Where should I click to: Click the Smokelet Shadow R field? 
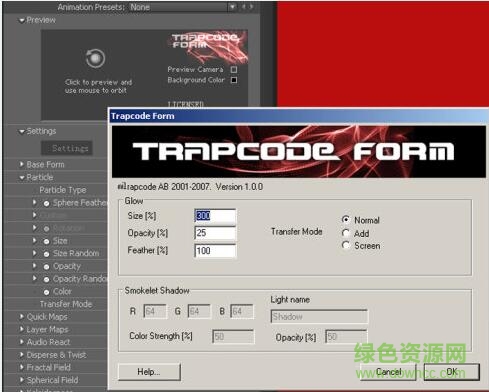155,311
